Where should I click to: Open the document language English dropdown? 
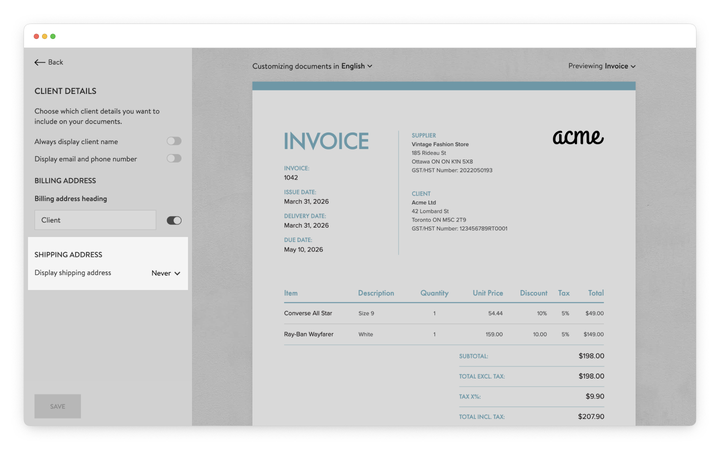[356, 66]
